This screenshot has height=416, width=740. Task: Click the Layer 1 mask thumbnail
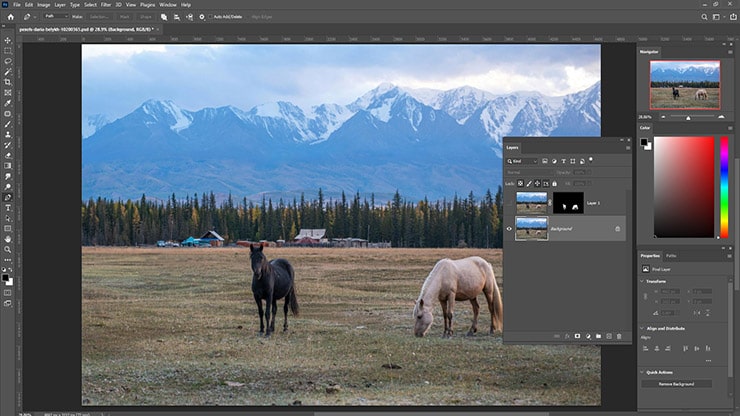pyautogui.click(x=568, y=203)
